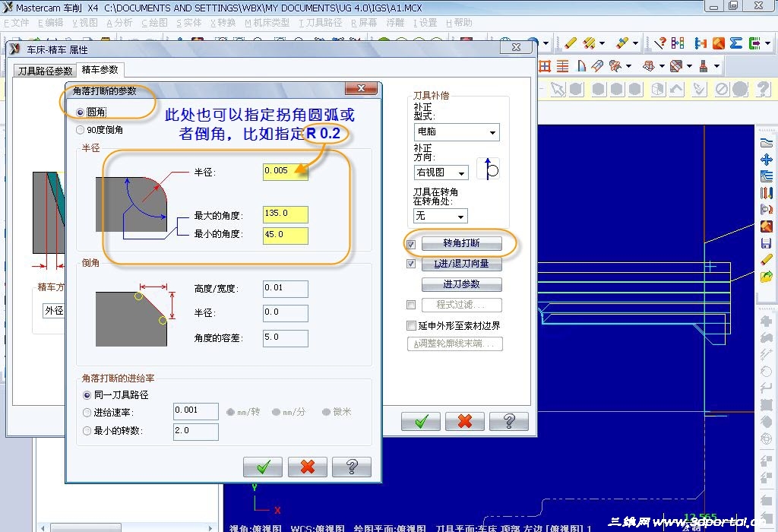This screenshot has width=778, height=532.
Task: Click the green arrow folder icon in sidebar
Action: point(766,276)
